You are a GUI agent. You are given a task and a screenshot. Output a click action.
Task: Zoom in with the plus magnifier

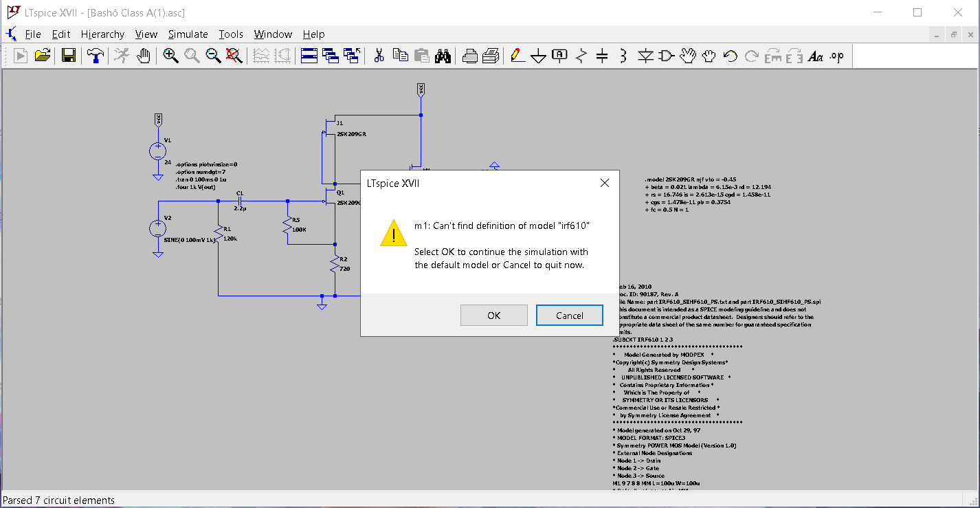click(170, 56)
